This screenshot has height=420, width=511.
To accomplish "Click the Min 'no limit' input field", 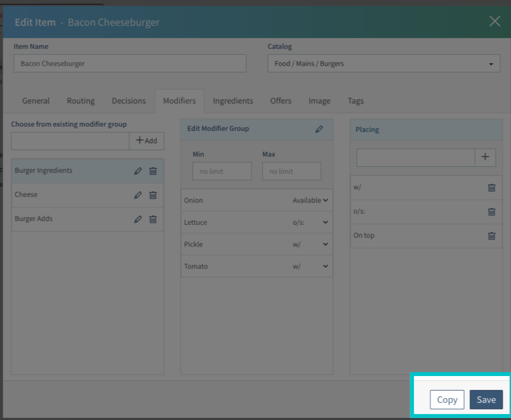I will 222,171.
